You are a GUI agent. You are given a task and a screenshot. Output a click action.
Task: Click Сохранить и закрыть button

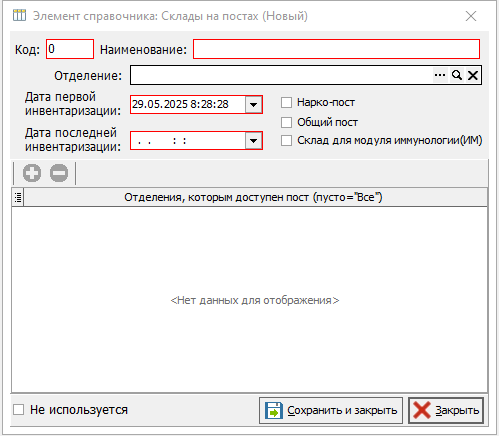pyautogui.click(x=331, y=410)
